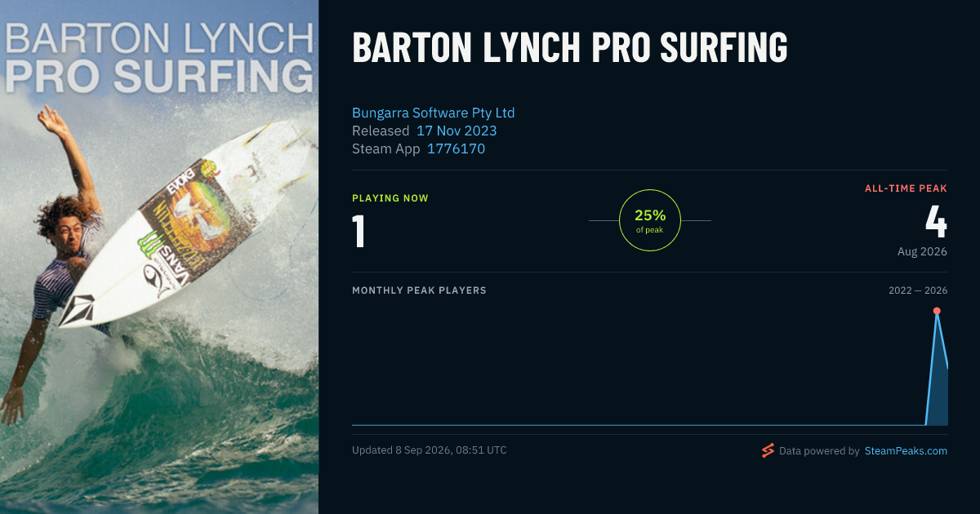Image resolution: width=980 pixels, height=514 pixels.
Task: Open the SteamPeaks.com link
Action: [906, 450]
